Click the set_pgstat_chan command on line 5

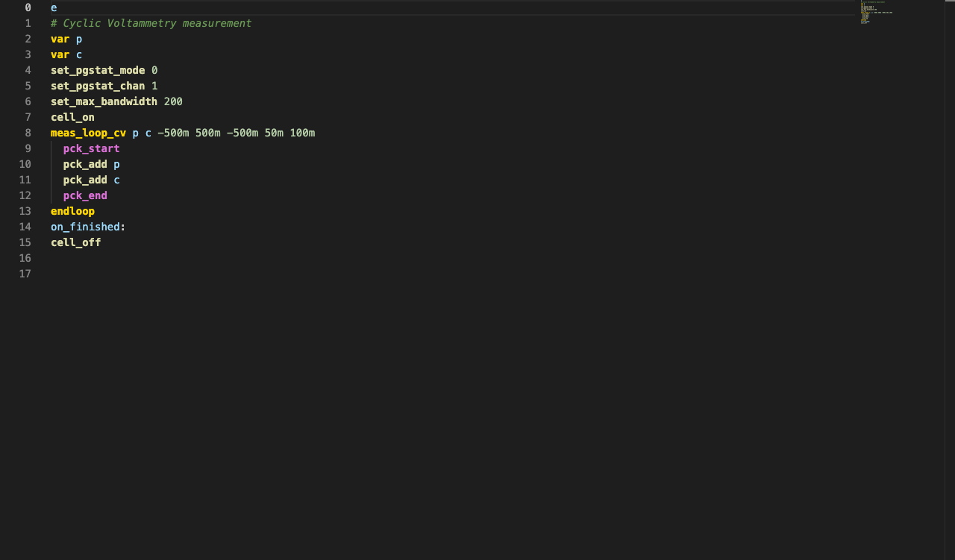(x=97, y=86)
